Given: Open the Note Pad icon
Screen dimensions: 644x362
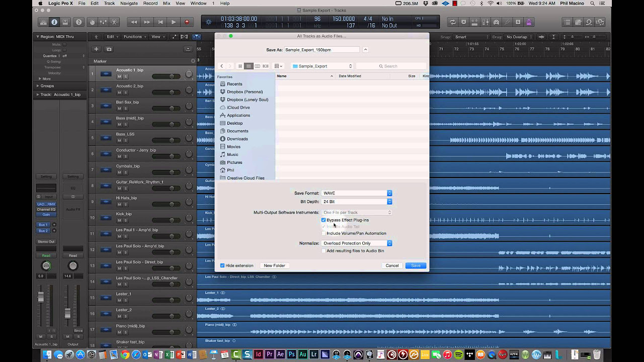Looking at the screenshot, I should [578, 22].
